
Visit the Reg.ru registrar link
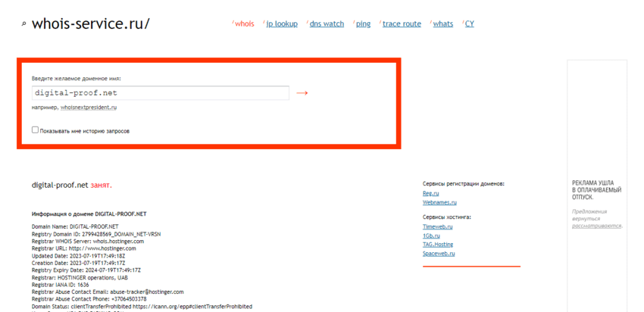tap(430, 193)
